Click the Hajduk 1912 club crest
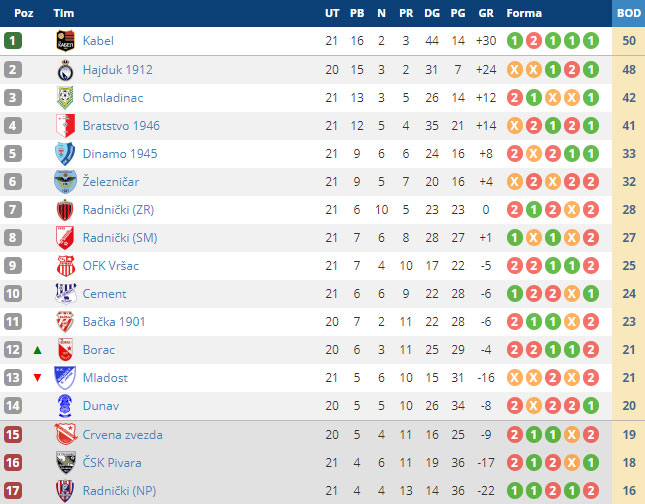Screen dimensions: 645x504 66,70
